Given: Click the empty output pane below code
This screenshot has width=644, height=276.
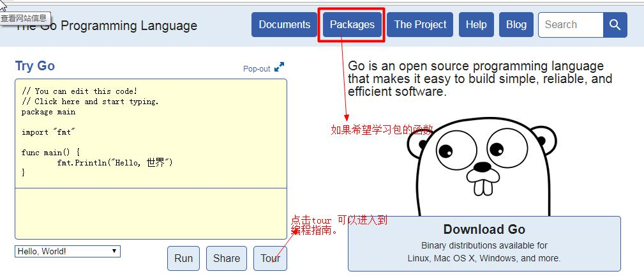Looking at the screenshot, I should [151, 213].
